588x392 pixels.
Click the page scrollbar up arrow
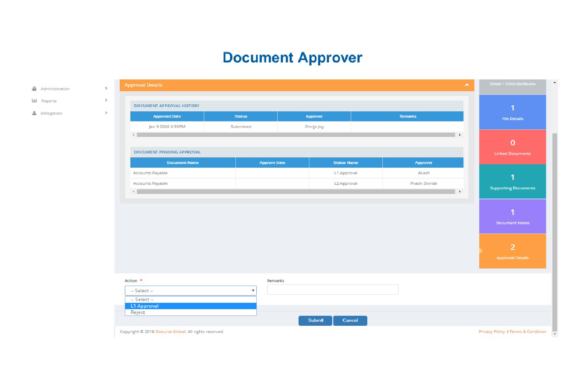point(555,83)
